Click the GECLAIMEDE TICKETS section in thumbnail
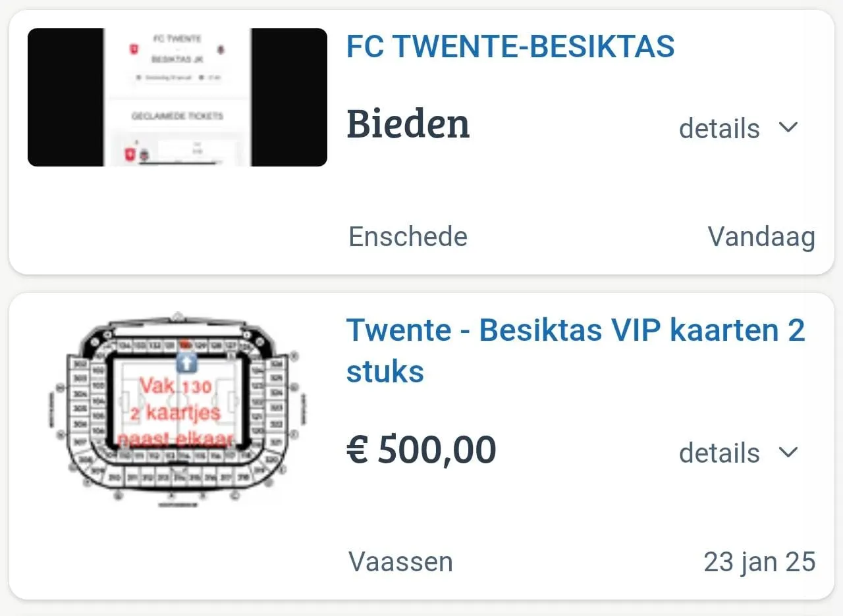The image size is (843, 616). [177, 115]
